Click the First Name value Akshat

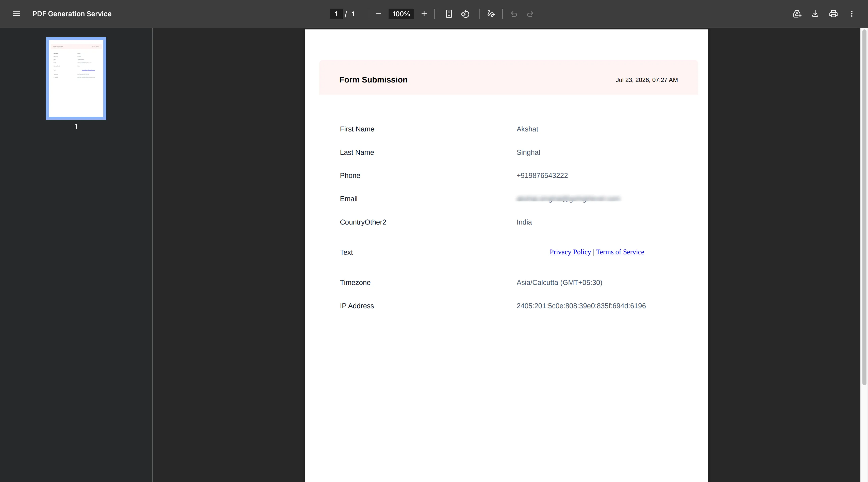point(527,129)
